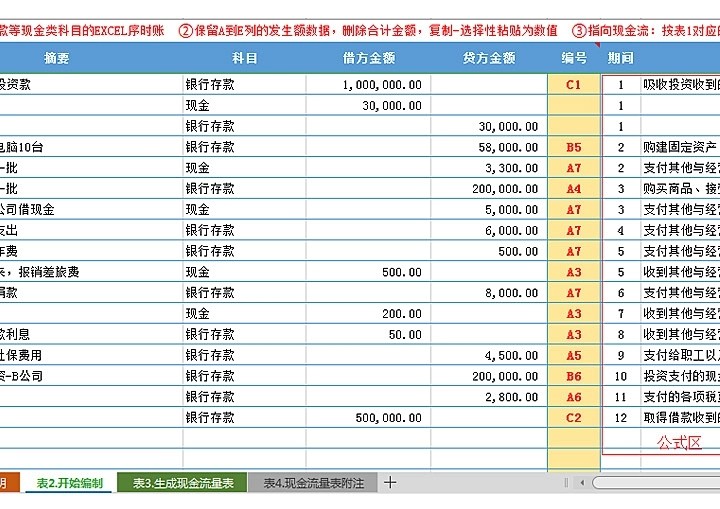This screenshot has height=509, width=720.
Task: Select the 取得借款收到 cash flow cell
Action: [681, 418]
